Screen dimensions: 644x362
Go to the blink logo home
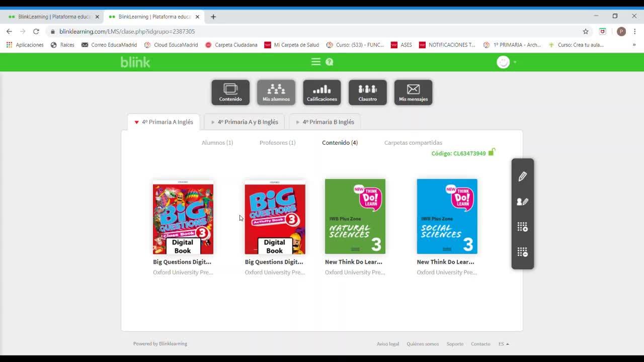(135, 62)
